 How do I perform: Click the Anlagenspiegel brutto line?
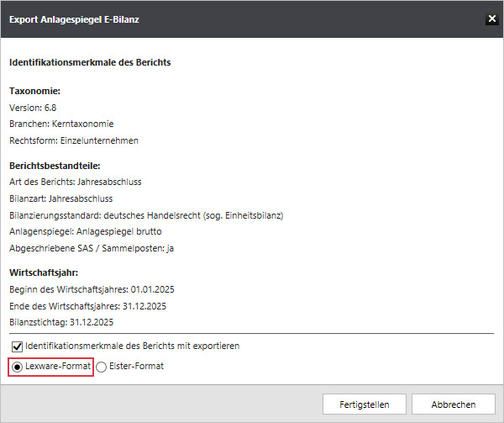coord(85,231)
